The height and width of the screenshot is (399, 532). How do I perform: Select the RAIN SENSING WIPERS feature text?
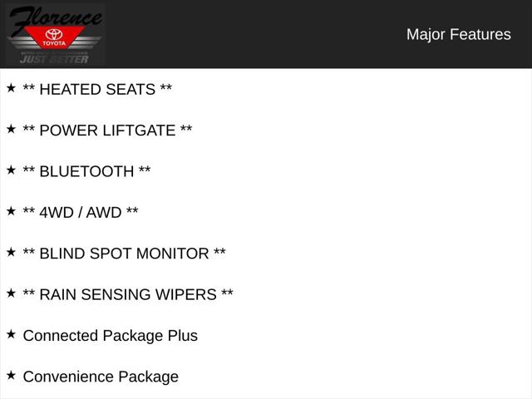(x=128, y=295)
